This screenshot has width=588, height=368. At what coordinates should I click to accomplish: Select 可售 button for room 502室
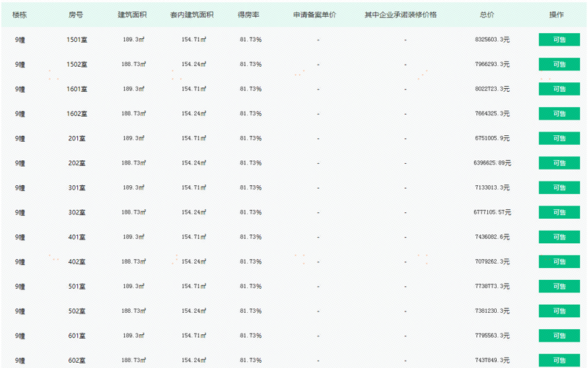(x=559, y=311)
